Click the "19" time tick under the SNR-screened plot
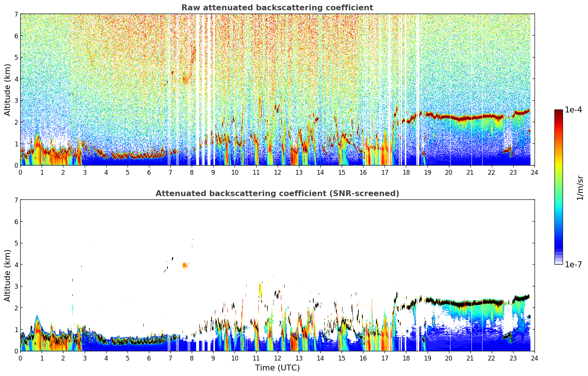This screenshot has width=588, height=376. (x=427, y=358)
